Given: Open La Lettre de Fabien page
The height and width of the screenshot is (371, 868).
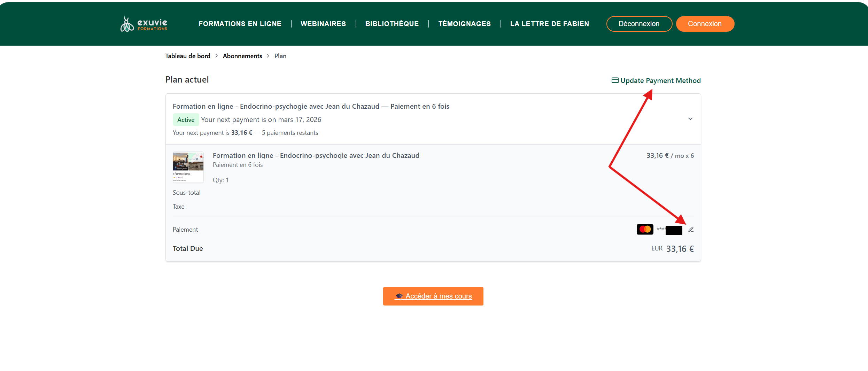Looking at the screenshot, I should tap(549, 24).
